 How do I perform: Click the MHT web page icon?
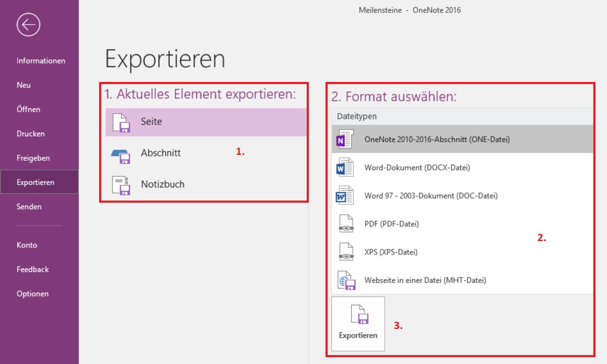coord(346,281)
